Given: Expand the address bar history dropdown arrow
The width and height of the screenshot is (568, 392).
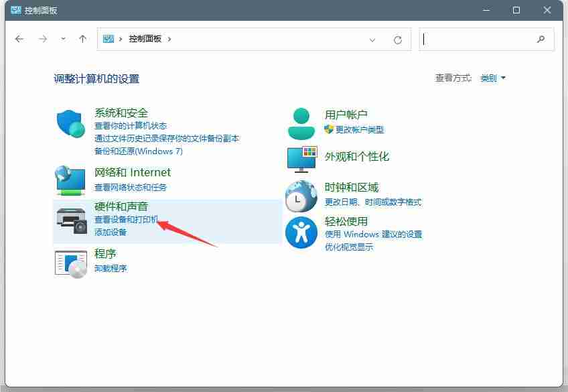Looking at the screenshot, I should pos(373,39).
